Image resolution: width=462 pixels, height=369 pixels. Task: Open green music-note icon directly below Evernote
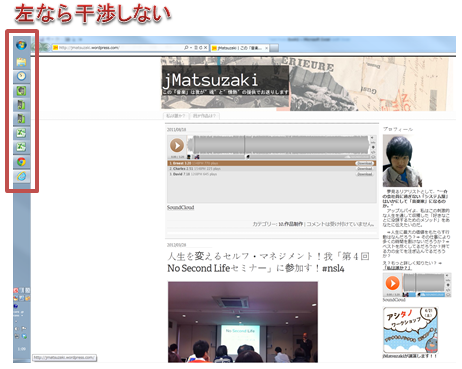(x=21, y=105)
